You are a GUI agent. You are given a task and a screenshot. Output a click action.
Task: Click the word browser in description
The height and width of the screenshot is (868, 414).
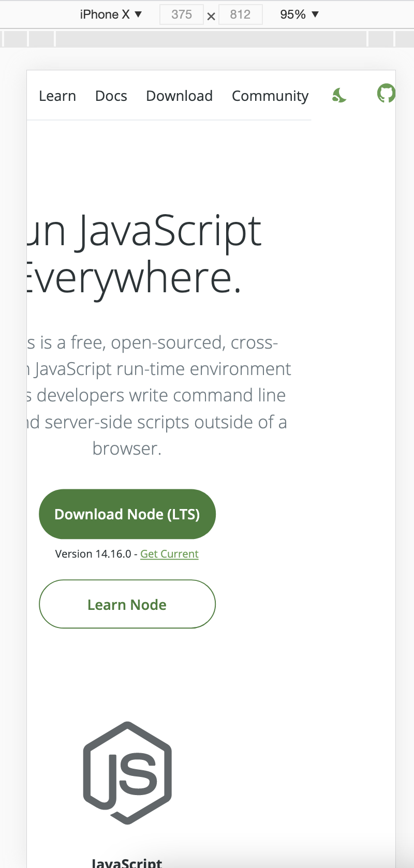tap(127, 448)
